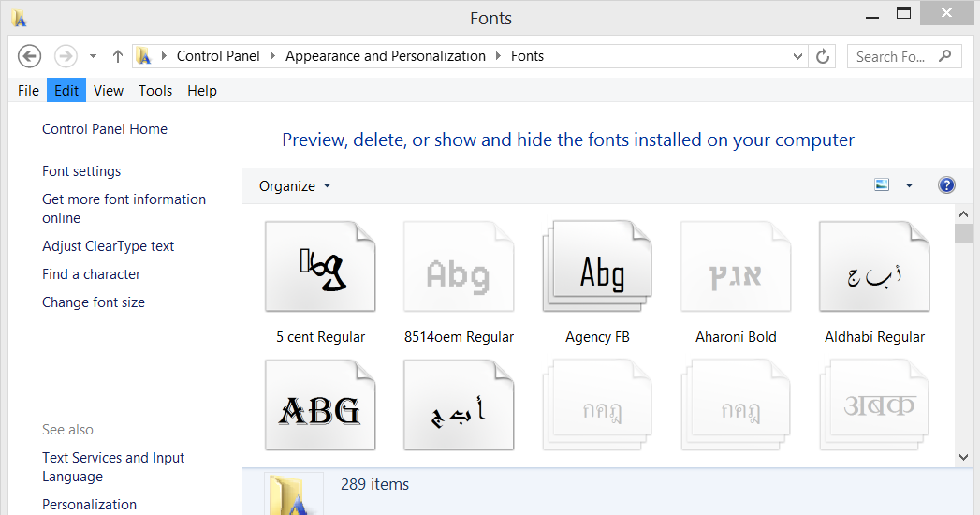The height and width of the screenshot is (515, 980).
Task: Open the recent locations dropdown arrow
Action: pyautogui.click(x=93, y=56)
